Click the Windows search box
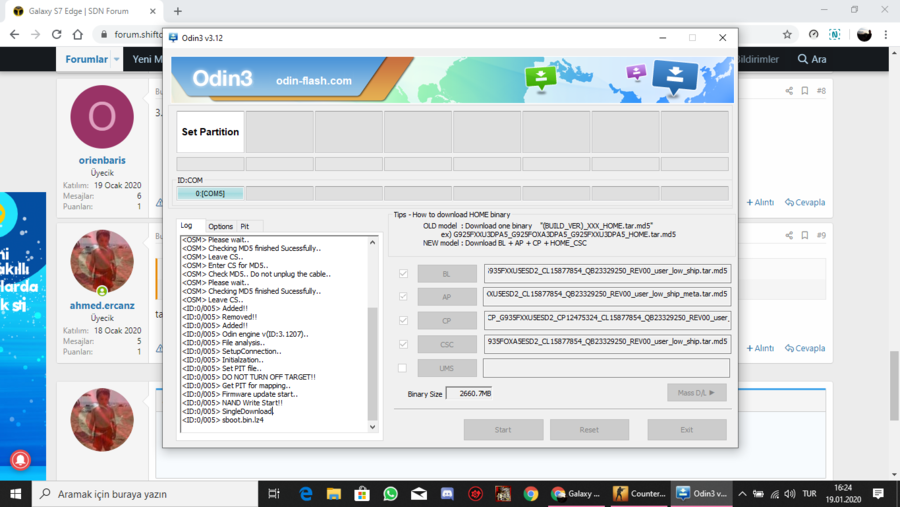Image resolution: width=900 pixels, height=507 pixels. pos(145,494)
